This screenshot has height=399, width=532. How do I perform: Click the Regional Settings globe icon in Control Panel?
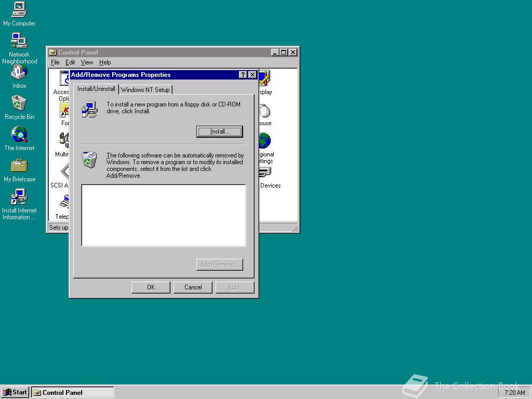264,140
